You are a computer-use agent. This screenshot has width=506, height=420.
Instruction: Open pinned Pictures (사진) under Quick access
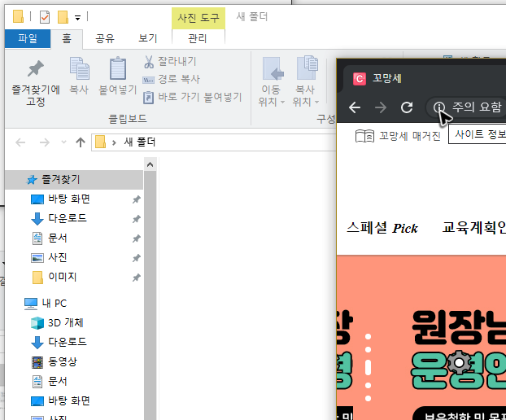coord(49,258)
